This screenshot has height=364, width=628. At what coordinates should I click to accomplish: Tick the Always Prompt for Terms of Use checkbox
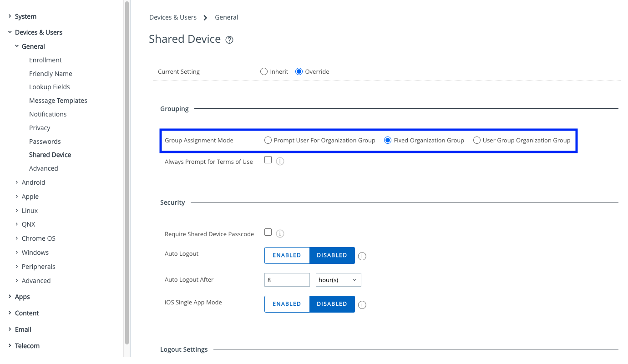pyautogui.click(x=268, y=160)
